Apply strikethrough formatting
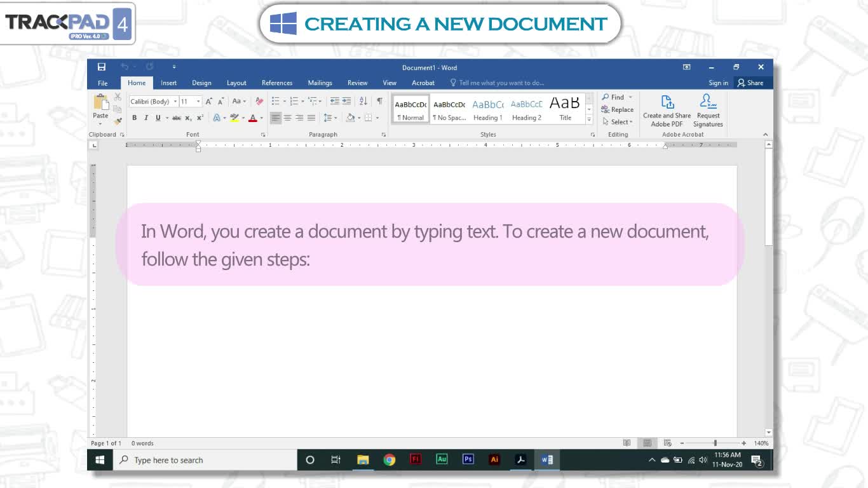The image size is (868, 488). click(177, 118)
